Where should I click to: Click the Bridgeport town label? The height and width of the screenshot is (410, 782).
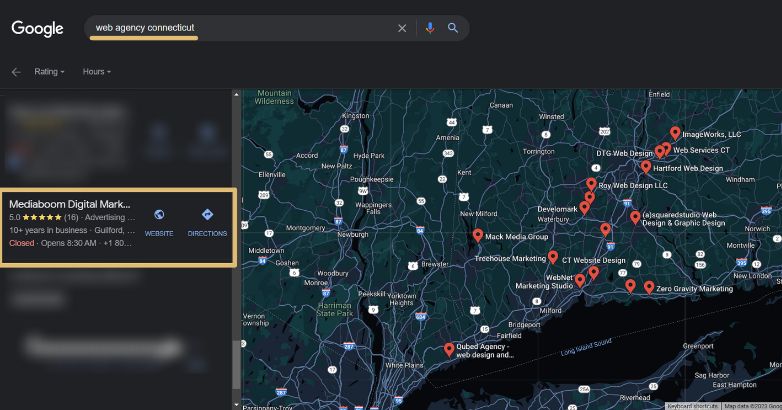524,325
